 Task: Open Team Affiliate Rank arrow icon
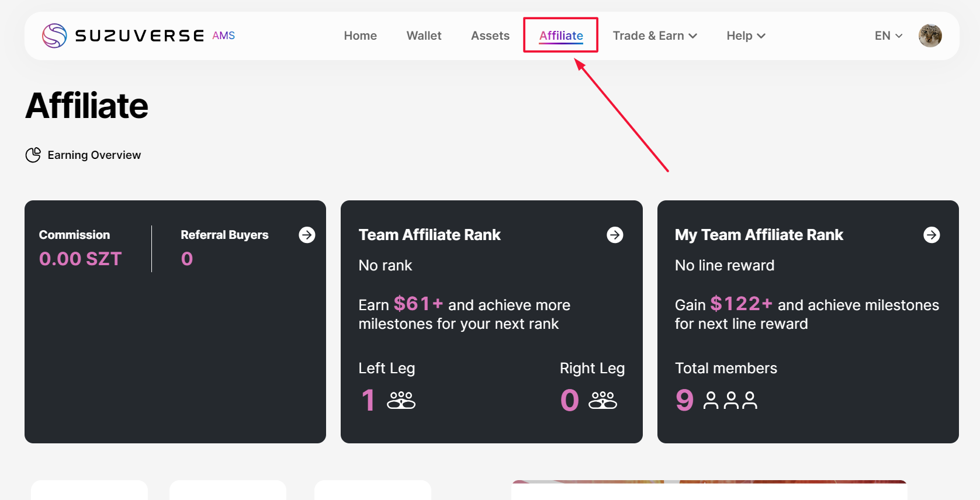point(615,235)
